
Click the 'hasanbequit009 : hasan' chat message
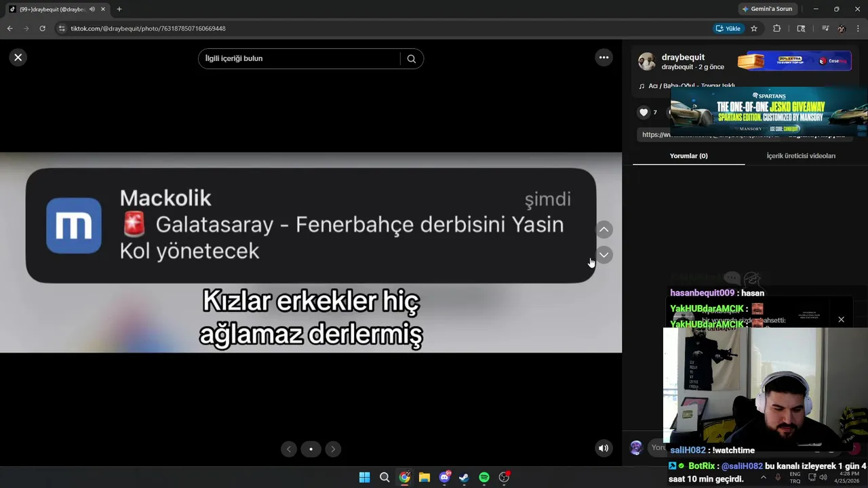point(717,293)
